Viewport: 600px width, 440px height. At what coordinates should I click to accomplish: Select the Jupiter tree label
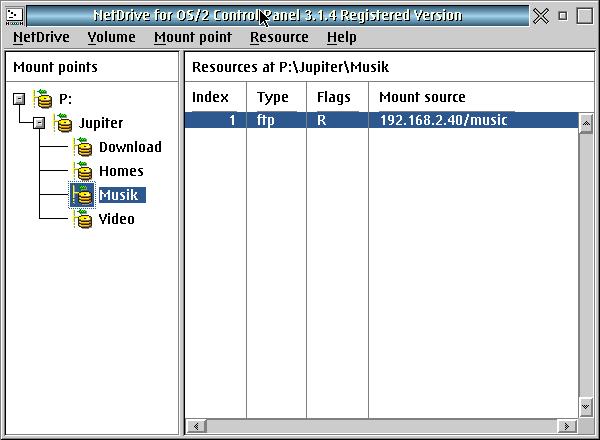click(101, 123)
